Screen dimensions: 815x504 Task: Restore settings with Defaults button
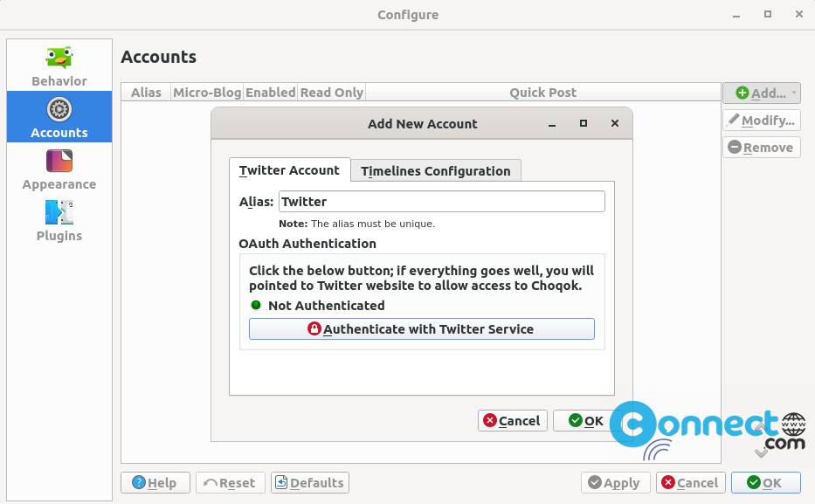click(x=310, y=483)
